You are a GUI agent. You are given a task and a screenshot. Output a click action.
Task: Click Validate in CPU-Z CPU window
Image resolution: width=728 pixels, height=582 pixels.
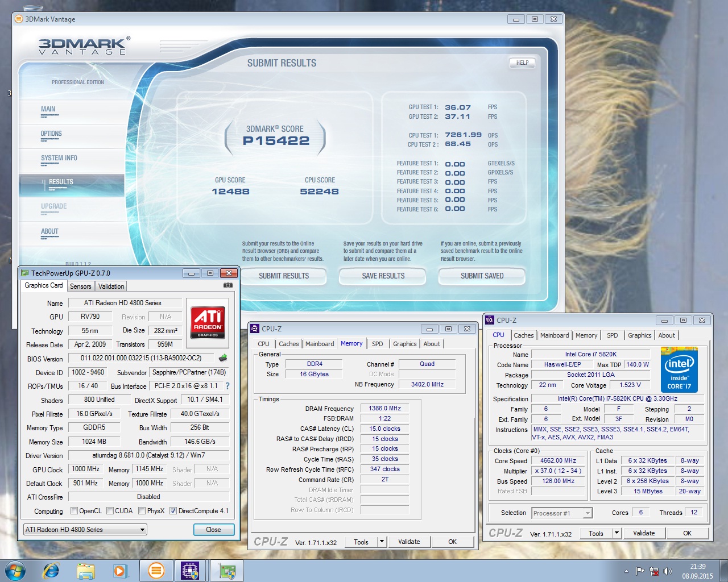644,533
